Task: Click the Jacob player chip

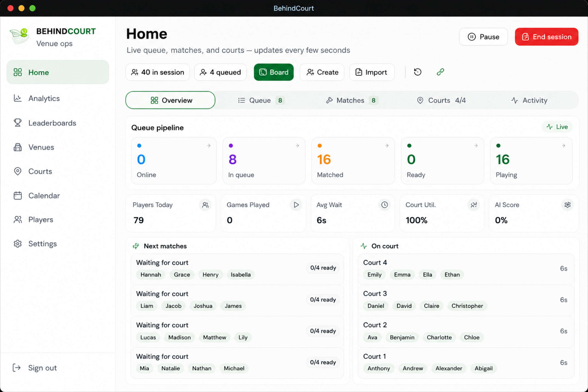Action: tap(173, 306)
